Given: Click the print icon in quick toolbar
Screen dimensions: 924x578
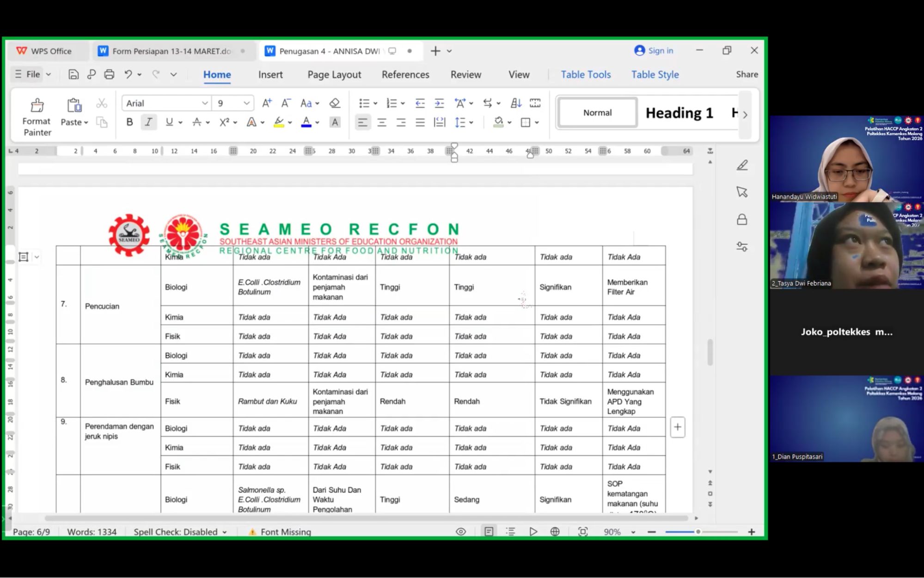Looking at the screenshot, I should tap(109, 74).
